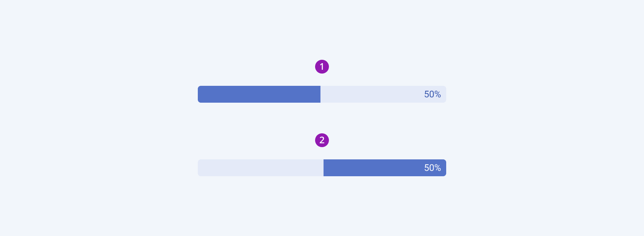This screenshot has width=644, height=236.
Task: Click where bar 1's blue fill ends
Action: (320, 94)
